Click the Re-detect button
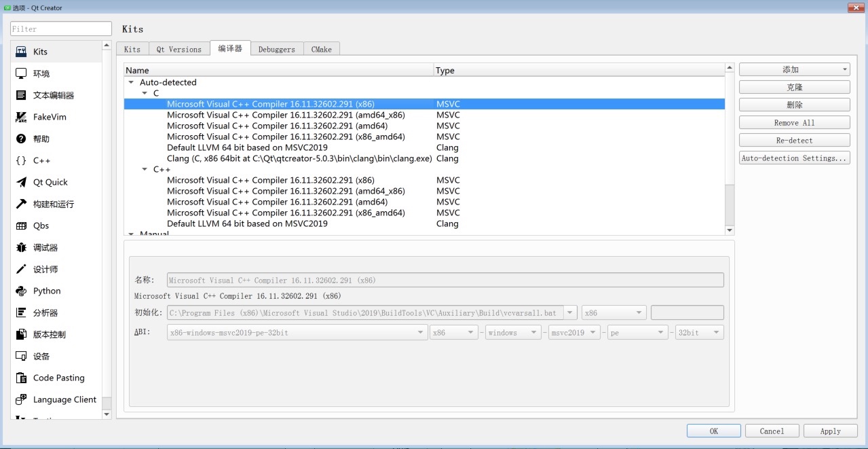 tap(795, 140)
